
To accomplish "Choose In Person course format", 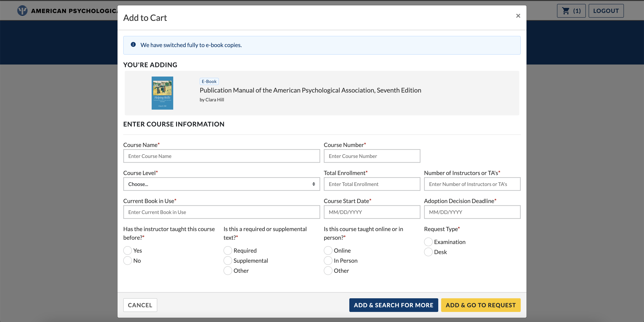I will [328, 261].
